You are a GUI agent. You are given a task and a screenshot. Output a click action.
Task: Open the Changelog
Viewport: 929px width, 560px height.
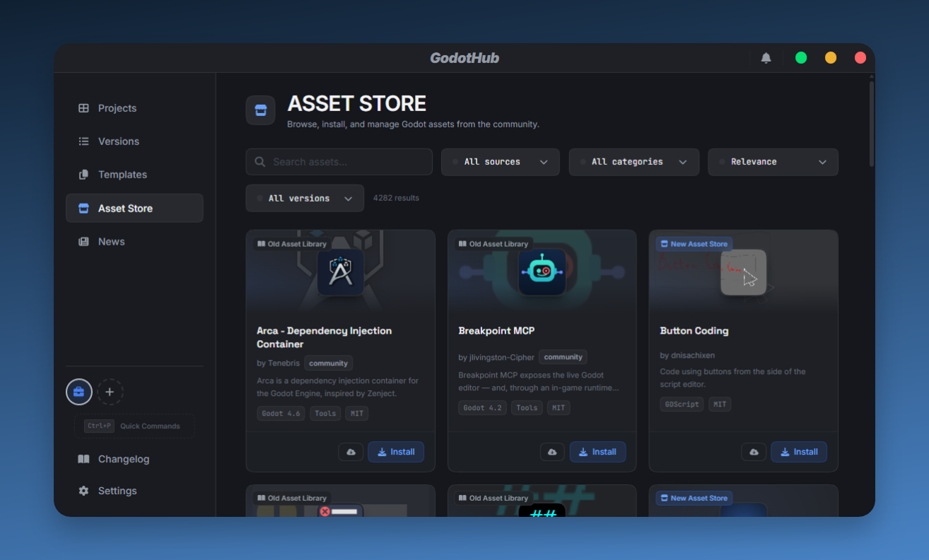(x=134, y=459)
